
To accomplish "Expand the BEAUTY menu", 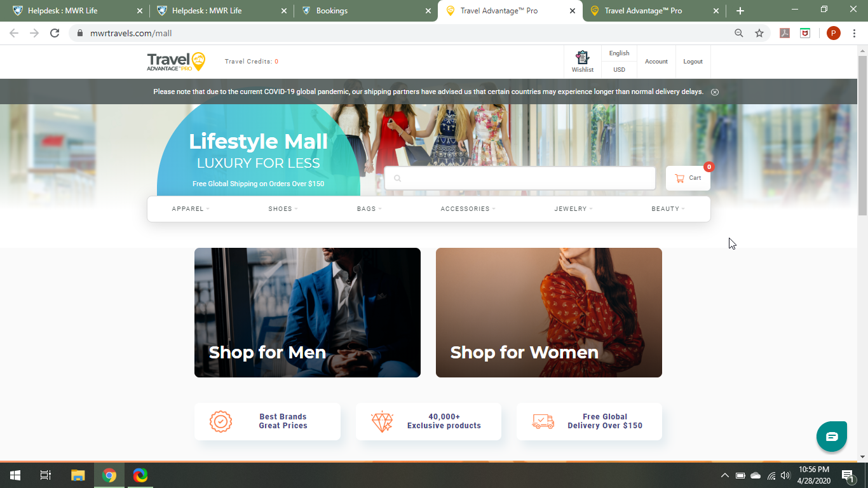I will click(x=668, y=209).
